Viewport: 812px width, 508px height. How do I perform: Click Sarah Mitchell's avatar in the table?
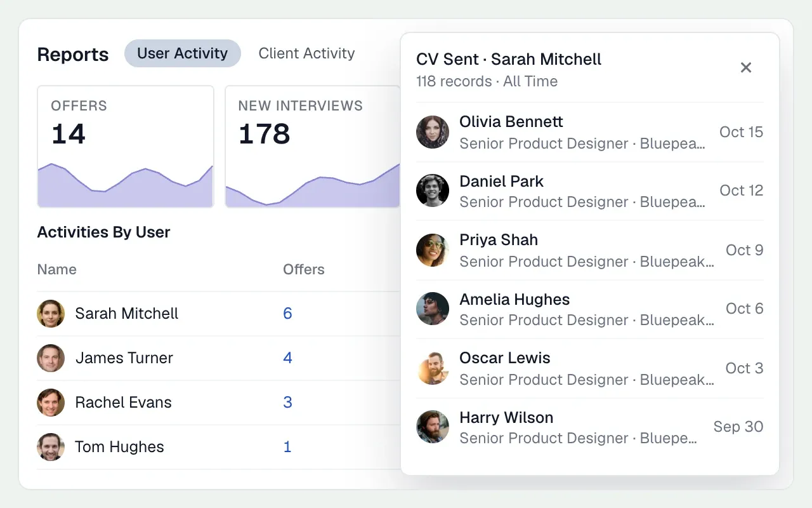click(x=51, y=314)
